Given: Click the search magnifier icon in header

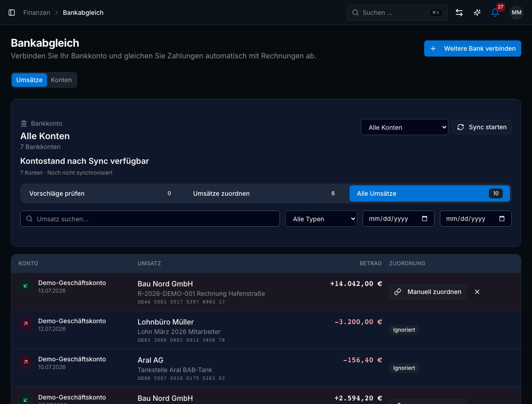Looking at the screenshot, I should pos(355,13).
